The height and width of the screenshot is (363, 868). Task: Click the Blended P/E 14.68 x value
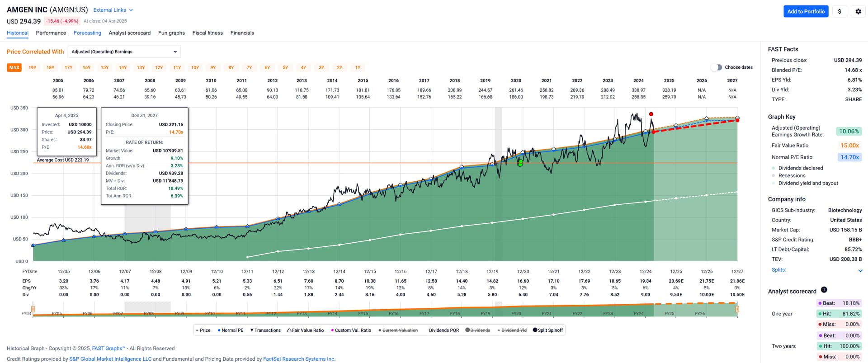(x=853, y=70)
